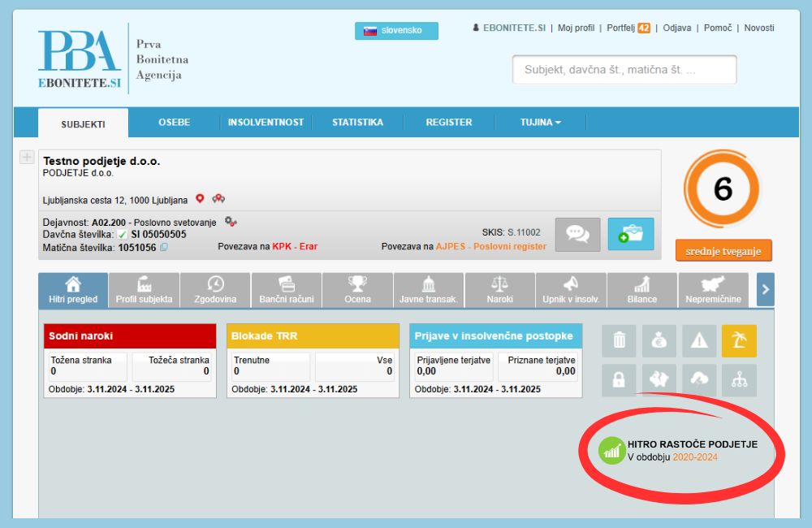Click the money bag euro icon
This screenshot has height=528, width=812.
[x=659, y=341]
